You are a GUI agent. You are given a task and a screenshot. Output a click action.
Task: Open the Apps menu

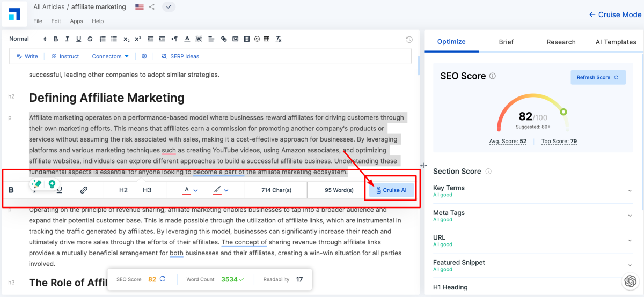click(76, 21)
